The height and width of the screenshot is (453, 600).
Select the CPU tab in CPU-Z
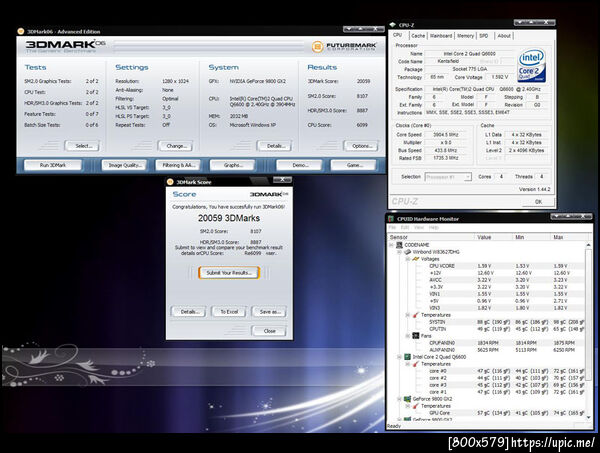[x=398, y=35]
